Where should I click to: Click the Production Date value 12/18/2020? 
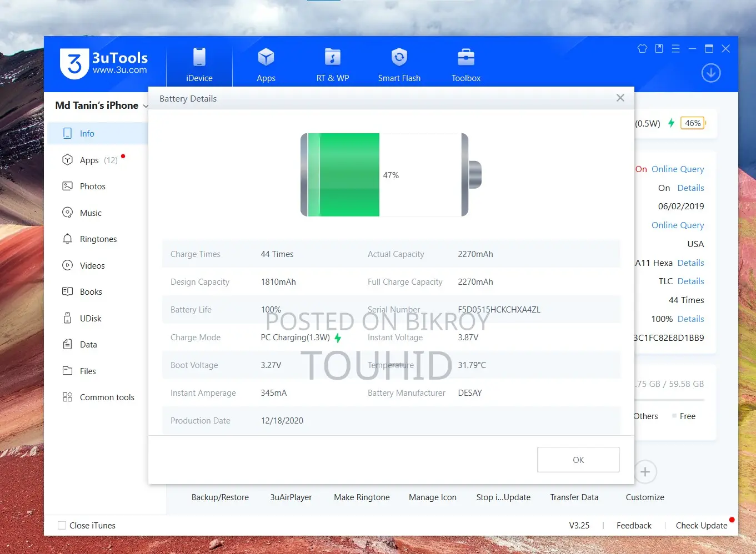tap(282, 421)
